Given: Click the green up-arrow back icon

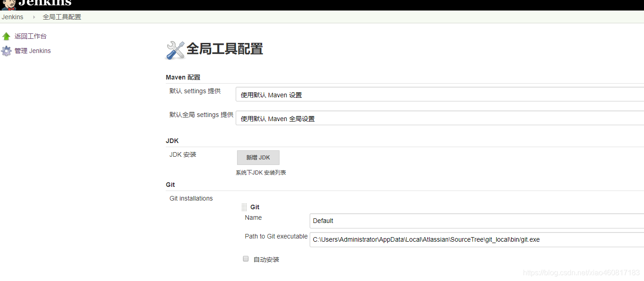Looking at the screenshot, I should 6,36.
